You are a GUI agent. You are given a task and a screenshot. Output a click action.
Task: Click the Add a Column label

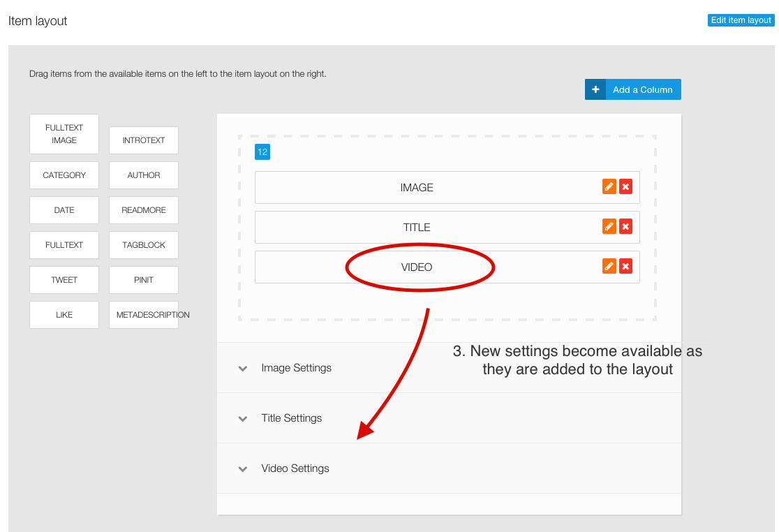click(642, 90)
